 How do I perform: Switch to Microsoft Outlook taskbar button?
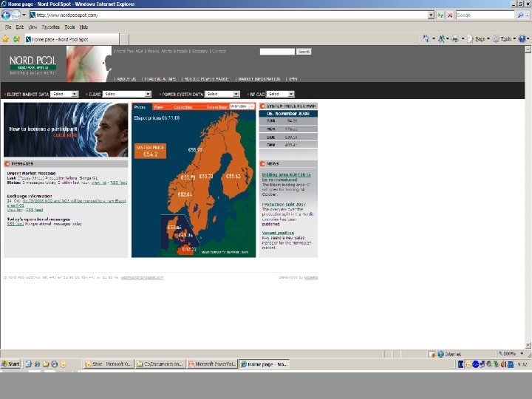coord(109,364)
